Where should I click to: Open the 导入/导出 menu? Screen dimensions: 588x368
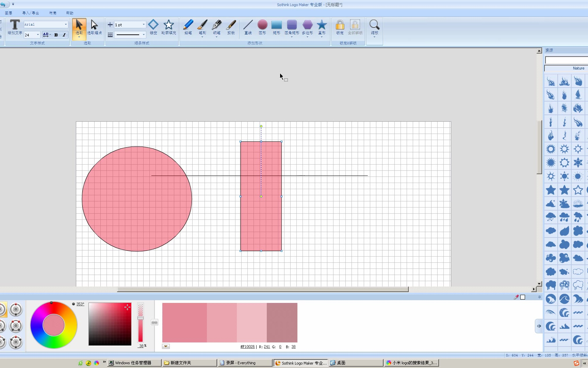31,13
